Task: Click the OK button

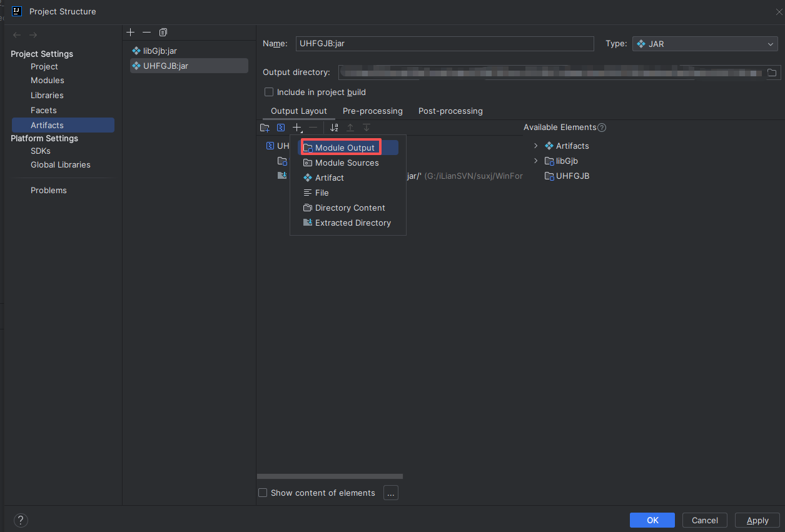Action: [x=652, y=520]
